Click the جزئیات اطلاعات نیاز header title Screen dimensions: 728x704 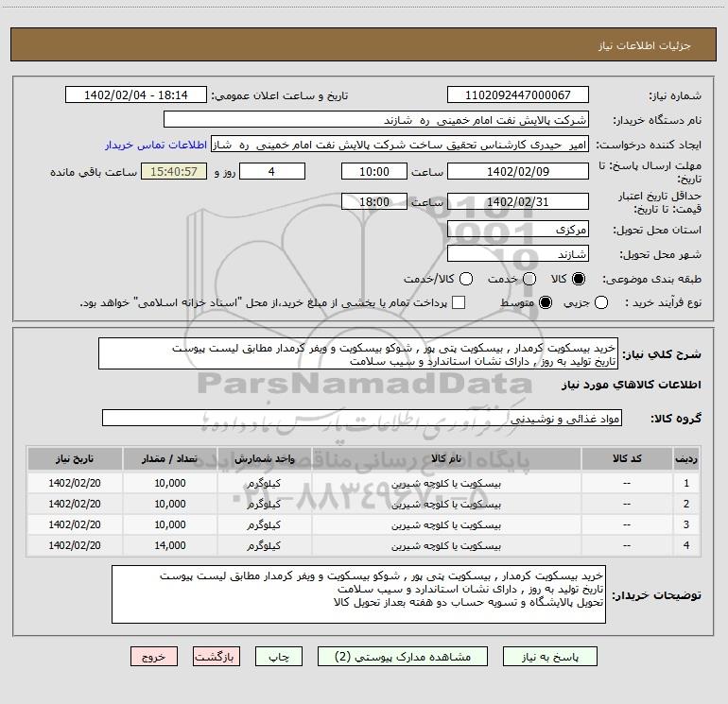click(x=644, y=45)
